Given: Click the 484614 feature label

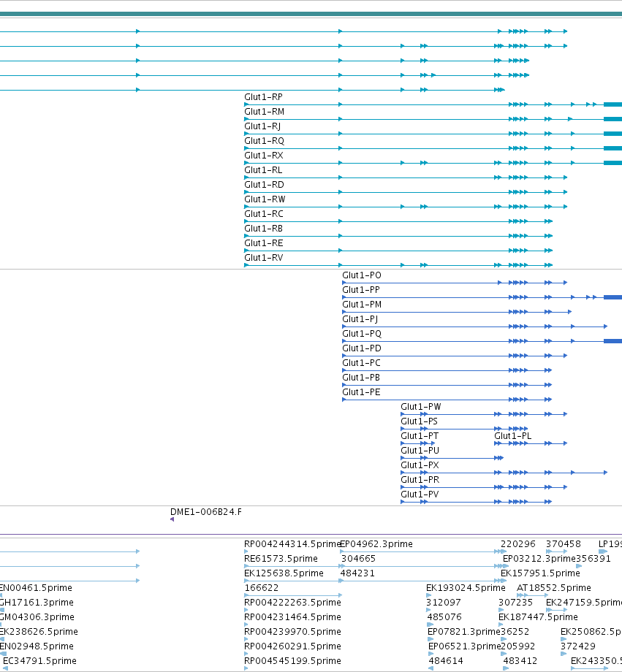Looking at the screenshot, I should (x=446, y=660).
